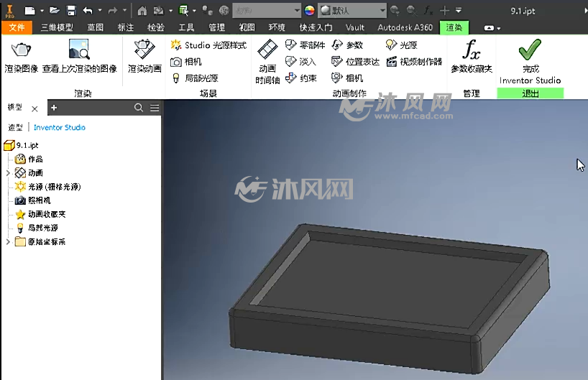Select the Productions tree item
Image resolution: width=588 pixels, height=380 pixels.
point(29,159)
